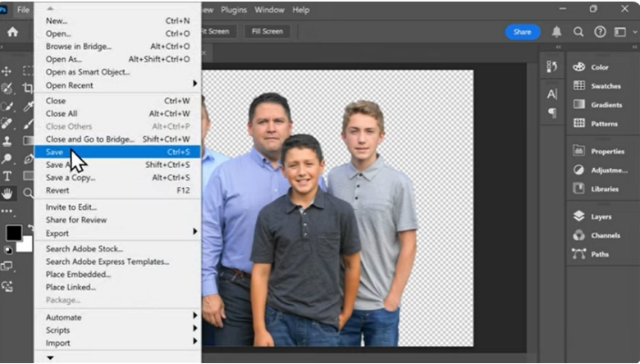
Task: Reset to default foreground and background colors
Action: pyautogui.click(x=7, y=250)
